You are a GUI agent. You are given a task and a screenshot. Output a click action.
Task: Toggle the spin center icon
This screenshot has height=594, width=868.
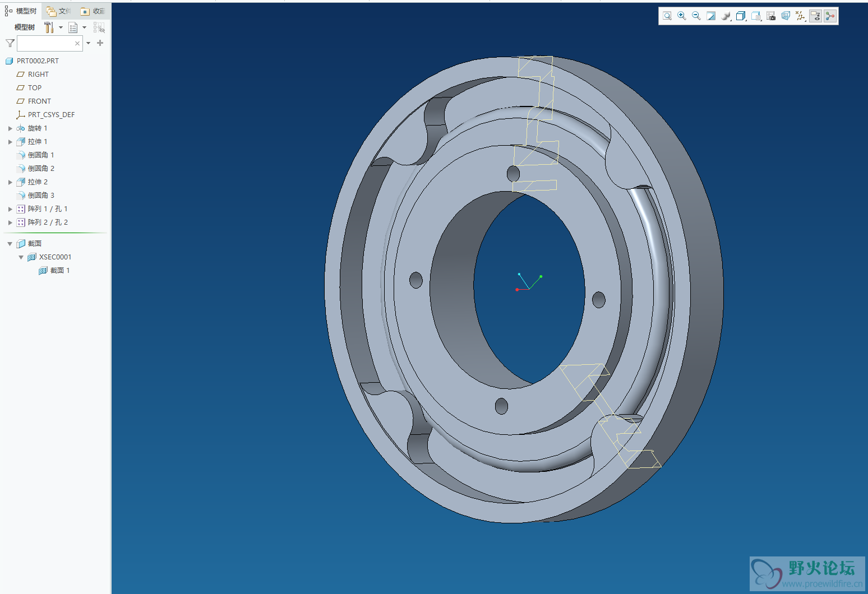pos(830,16)
